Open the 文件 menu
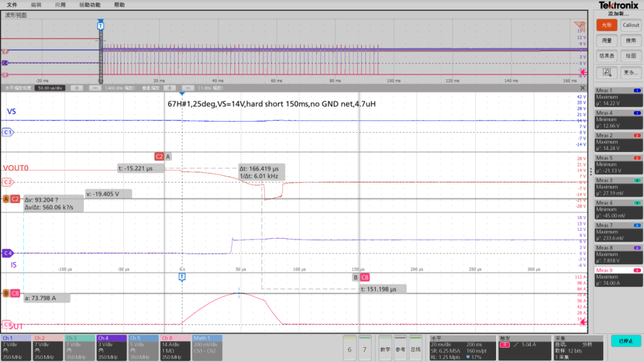Image resolution: width=644 pixels, height=362 pixels. pyautogui.click(x=12, y=5)
